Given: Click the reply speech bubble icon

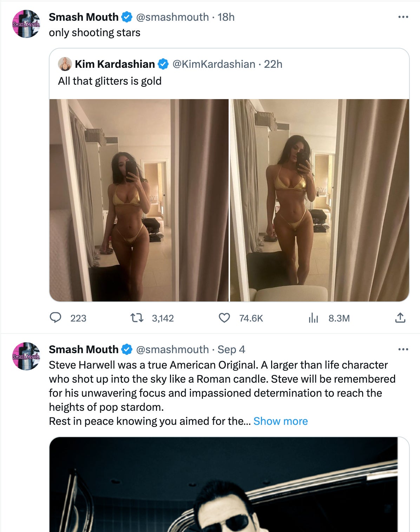Looking at the screenshot, I should pos(55,318).
